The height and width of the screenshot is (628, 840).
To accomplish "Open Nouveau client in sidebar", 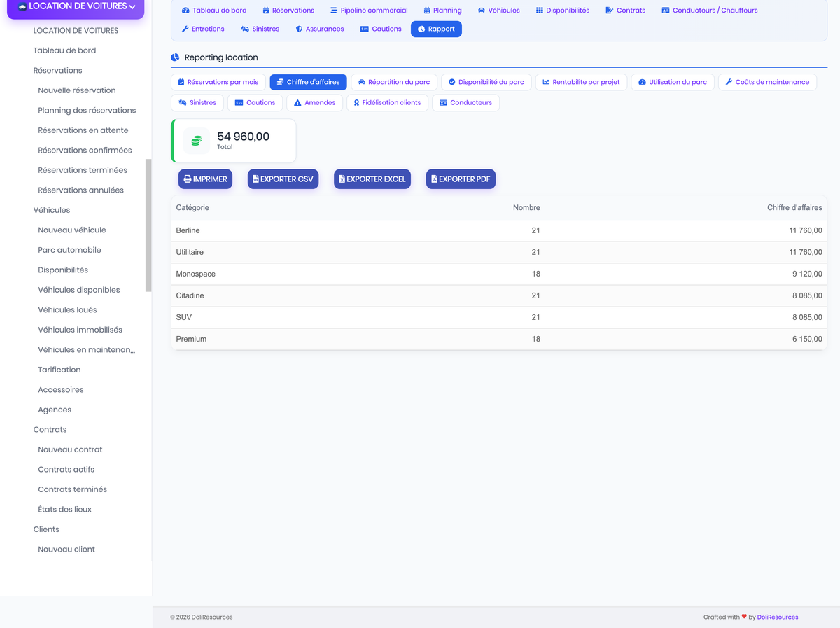I will (x=66, y=550).
